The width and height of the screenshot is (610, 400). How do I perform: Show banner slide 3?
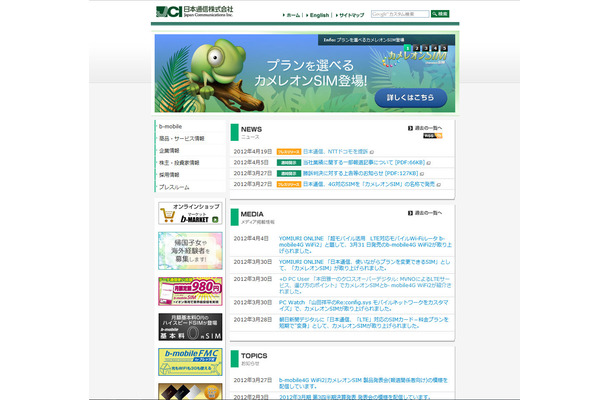point(426,48)
